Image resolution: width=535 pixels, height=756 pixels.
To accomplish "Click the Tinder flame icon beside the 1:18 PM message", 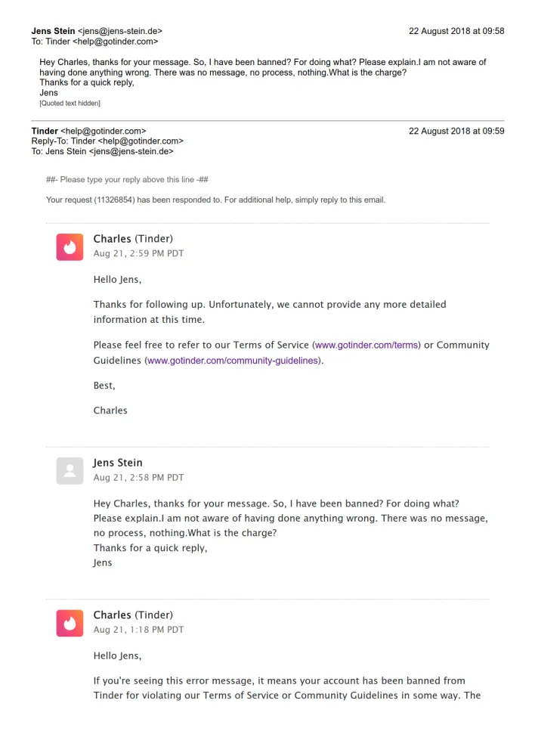I will 70,623.
